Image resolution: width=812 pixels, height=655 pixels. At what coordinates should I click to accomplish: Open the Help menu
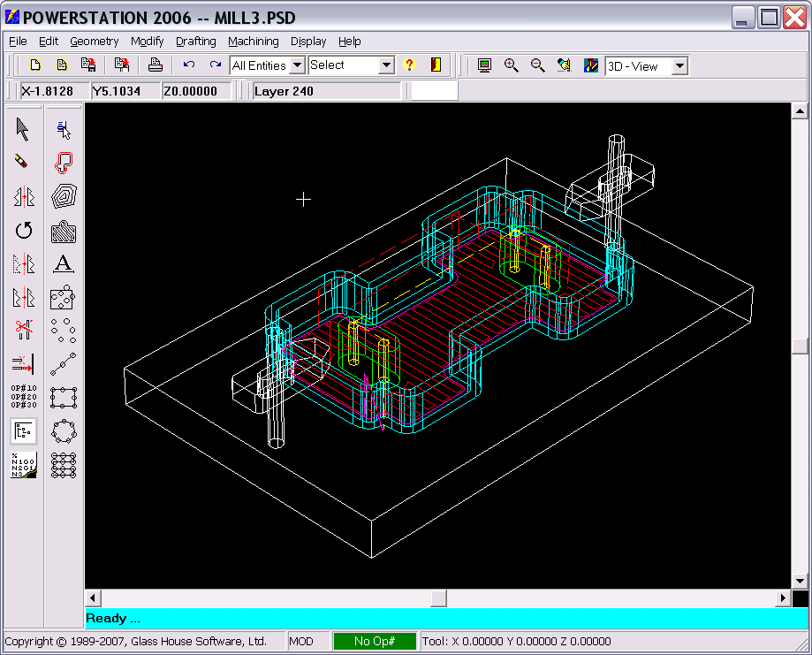click(x=350, y=42)
